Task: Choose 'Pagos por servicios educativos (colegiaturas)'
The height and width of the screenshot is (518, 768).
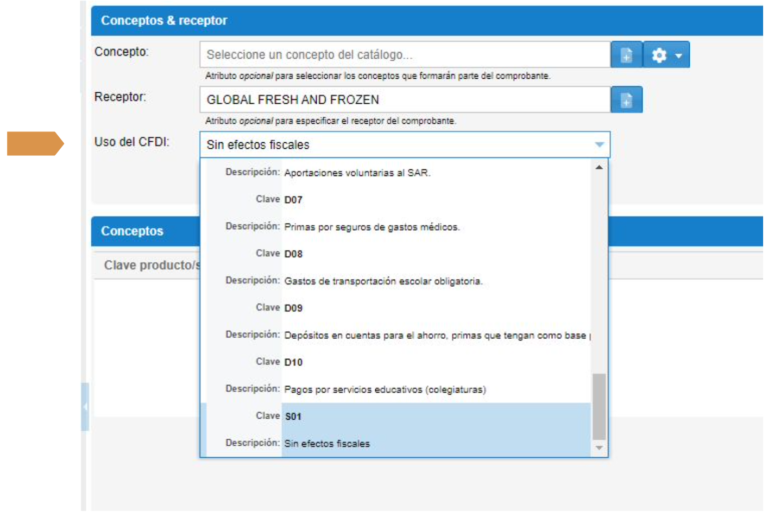Action: (x=385, y=389)
